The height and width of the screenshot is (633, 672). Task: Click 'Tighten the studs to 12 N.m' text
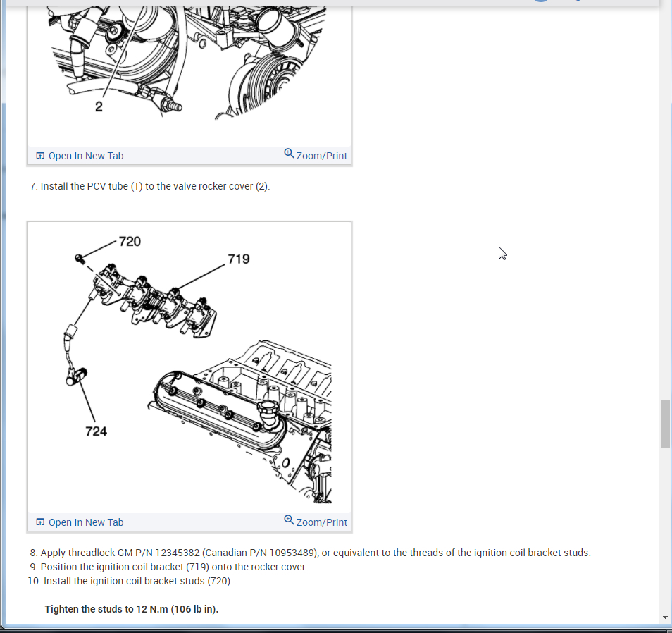pyautogui.click(x=132, y=609)
